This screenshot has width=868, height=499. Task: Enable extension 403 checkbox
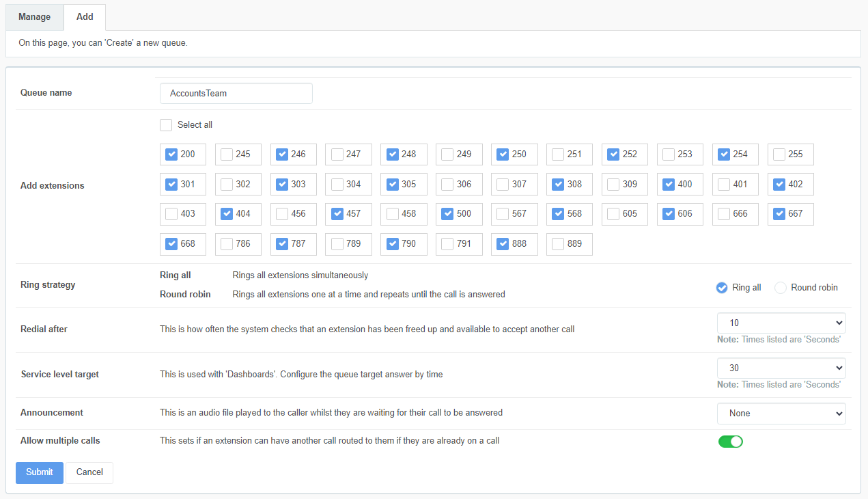click(171, 214)
